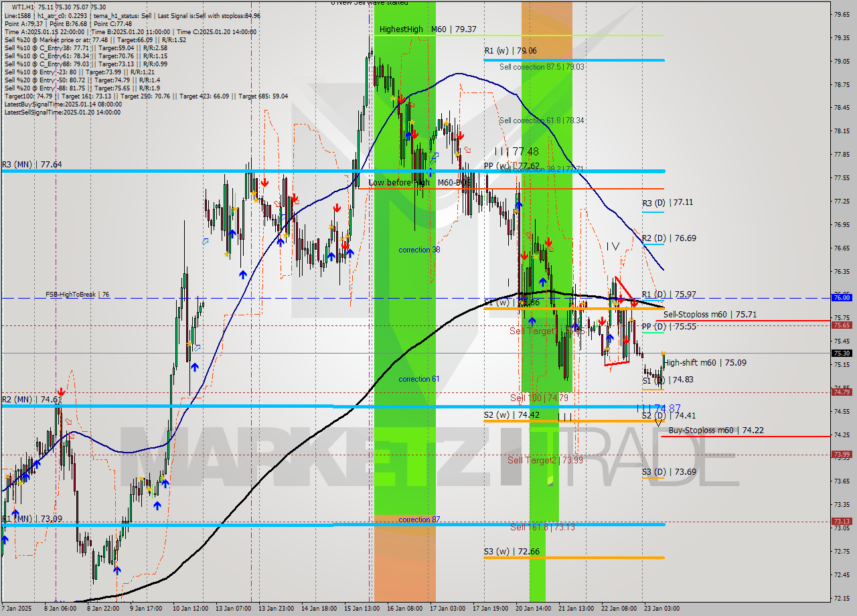This screenshot has width=857, height=616.
Task: Click the Sell correction 61.8 | 78.34 label
Action: pos(542,121)
